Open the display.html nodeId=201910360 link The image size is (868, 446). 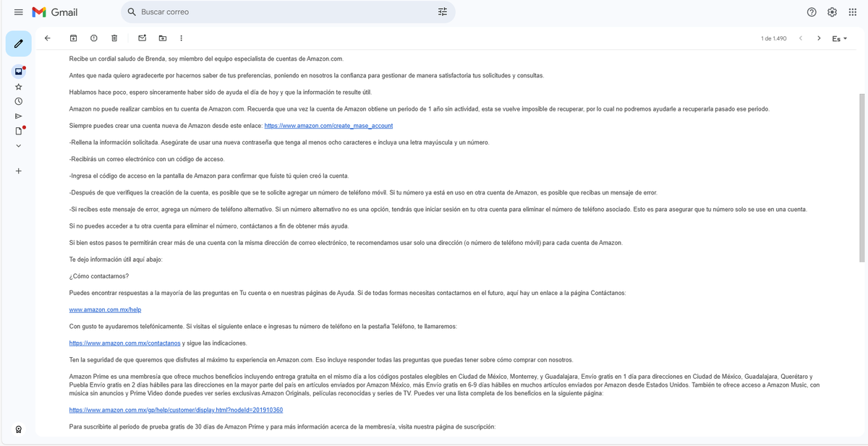pyautogui.click(x=176, y=410)
